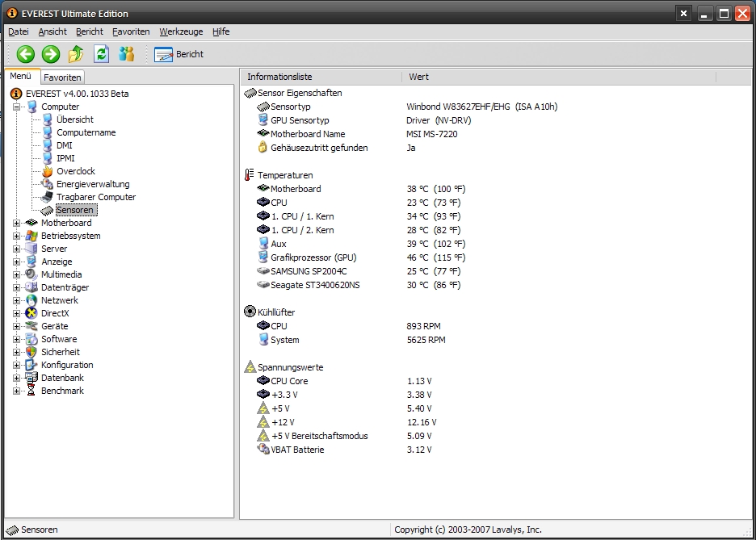Click the hard drive icon for SAMSUNG SP2004C
Image resolution: width=756 pixels, height=540 pixels.
point(262,270)
